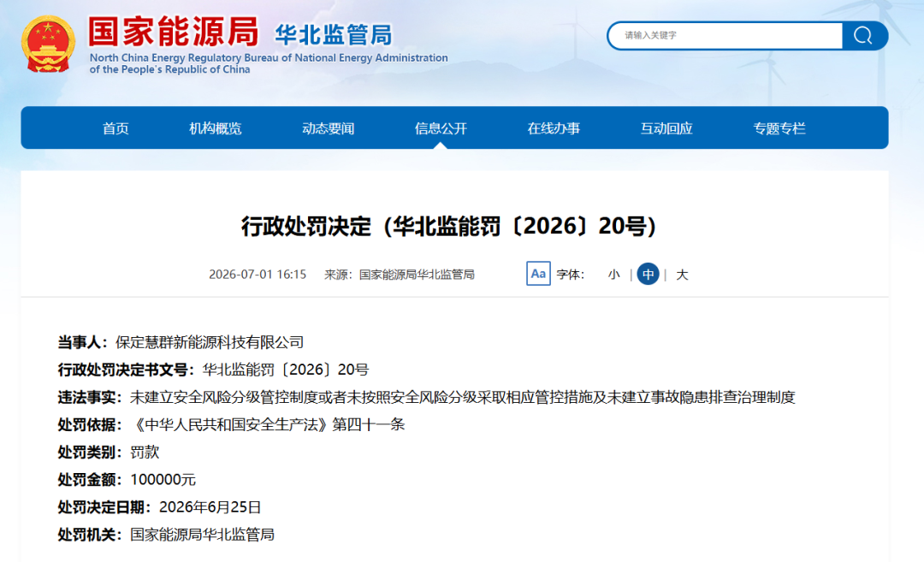Click the article title 行政处罚决定
The height and width of the screenshot is (562, 924).
449,226
